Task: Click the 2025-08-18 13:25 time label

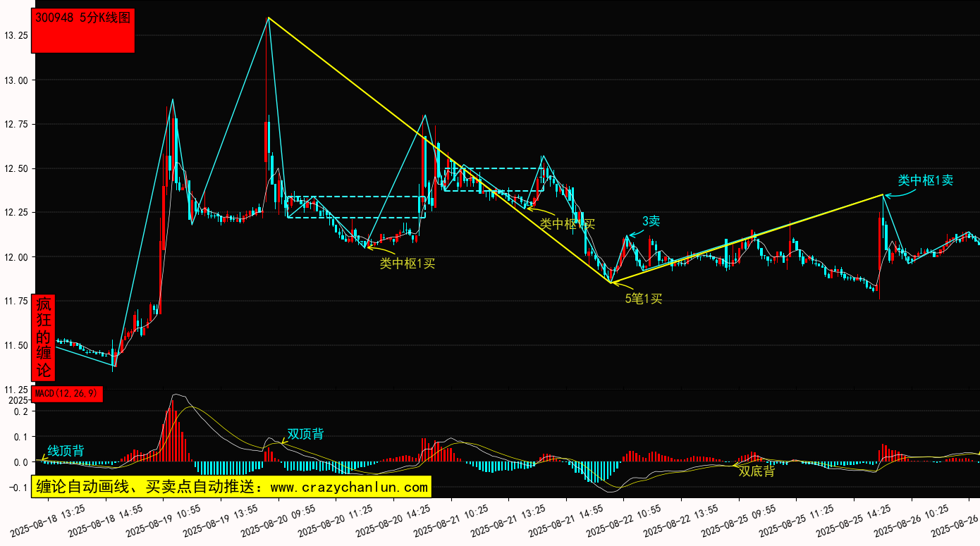Action: [x=48, y=521]
